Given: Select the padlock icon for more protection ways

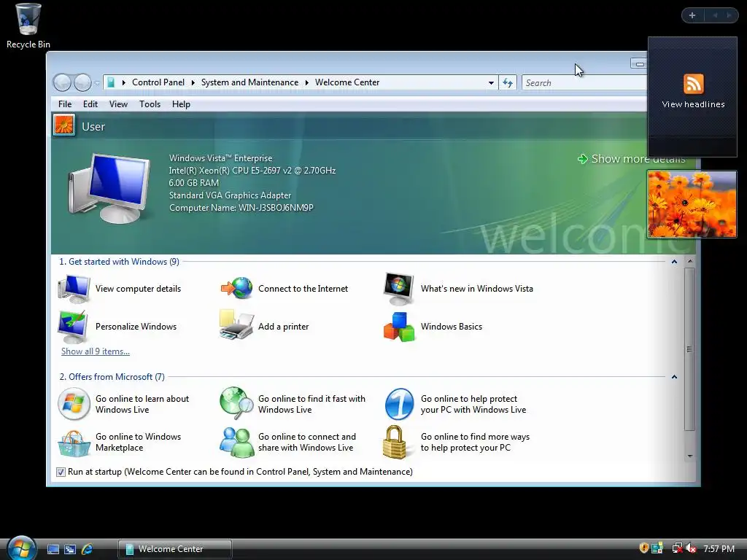Looking at the screenshot, I should [395, 442].
